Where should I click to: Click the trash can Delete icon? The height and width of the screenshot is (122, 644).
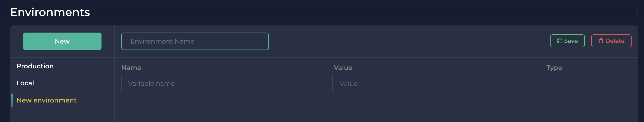point(601,41)
